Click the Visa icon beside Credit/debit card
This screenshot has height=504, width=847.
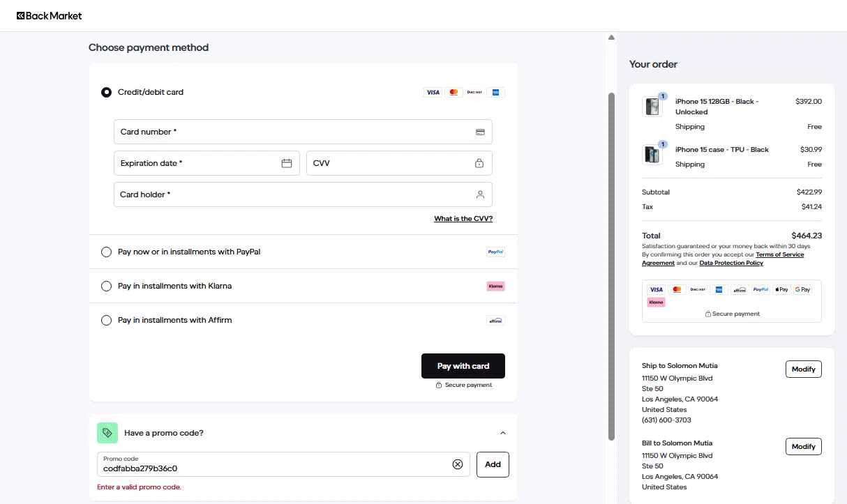433,92
